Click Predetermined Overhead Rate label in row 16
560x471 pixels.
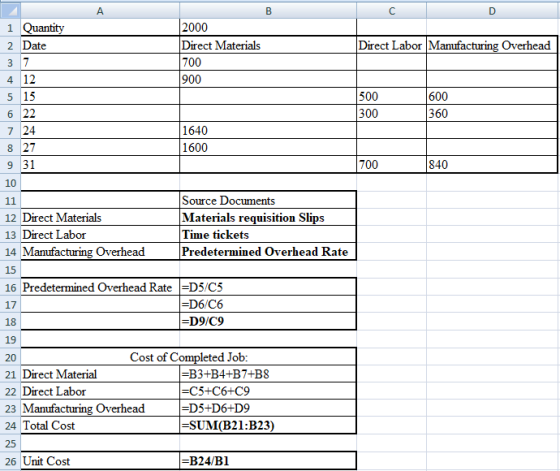100,287
